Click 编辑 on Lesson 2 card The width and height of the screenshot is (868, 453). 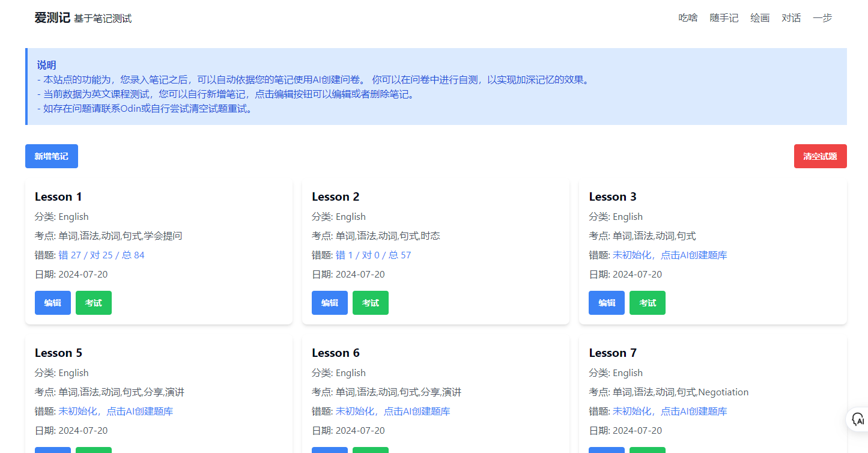[x=330, y=303]
